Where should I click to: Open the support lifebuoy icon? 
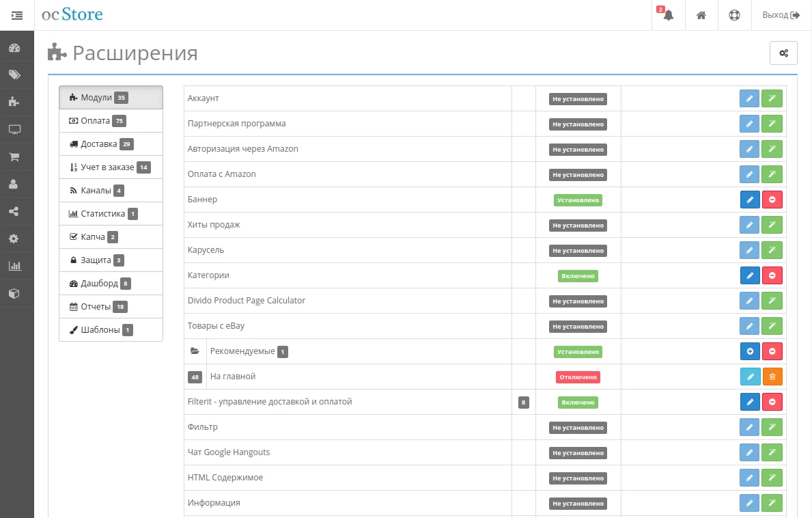pyautogui.click(x=734, y=15)
